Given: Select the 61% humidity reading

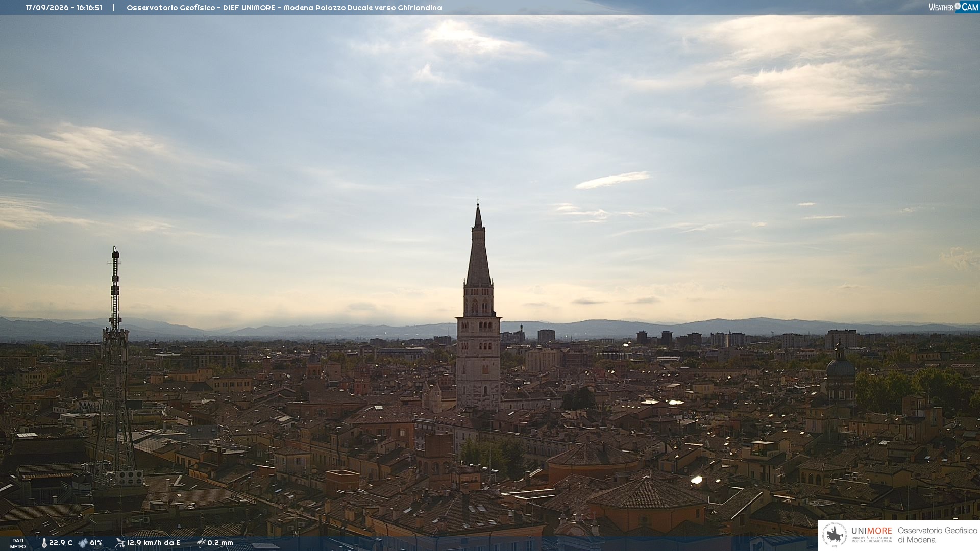Looking at the screenshot, I should (x=96, y=543).
